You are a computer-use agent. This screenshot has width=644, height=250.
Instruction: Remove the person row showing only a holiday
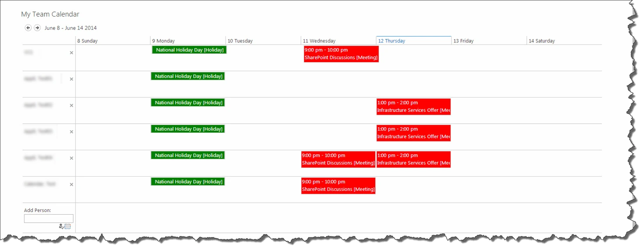(x=72, y=79)
